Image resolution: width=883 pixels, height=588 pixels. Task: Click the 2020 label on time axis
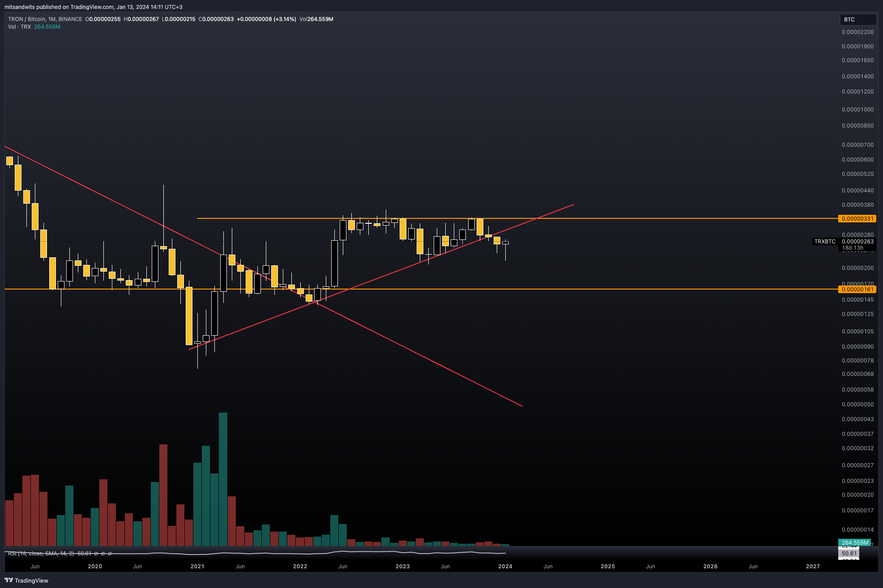(x=95, y=567)
